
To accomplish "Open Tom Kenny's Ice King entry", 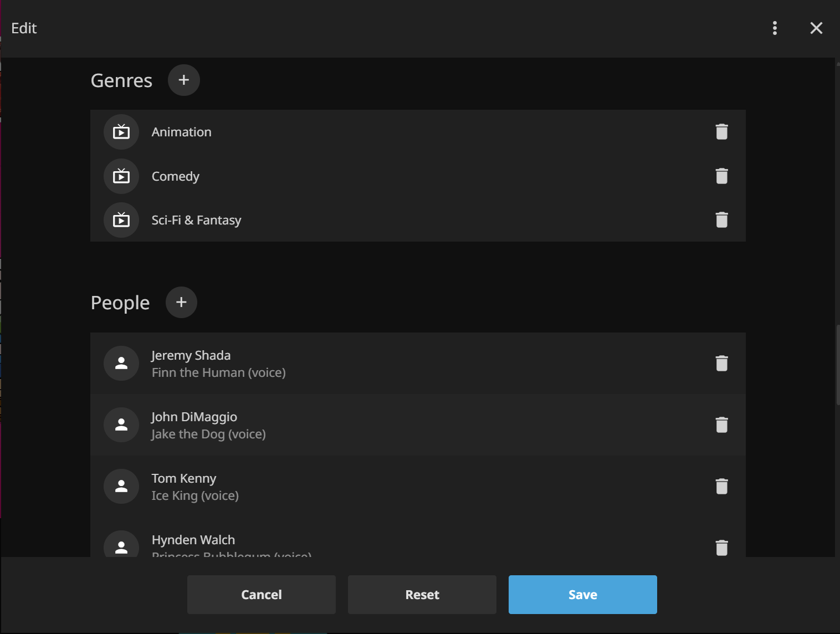I will coord(195,487).
